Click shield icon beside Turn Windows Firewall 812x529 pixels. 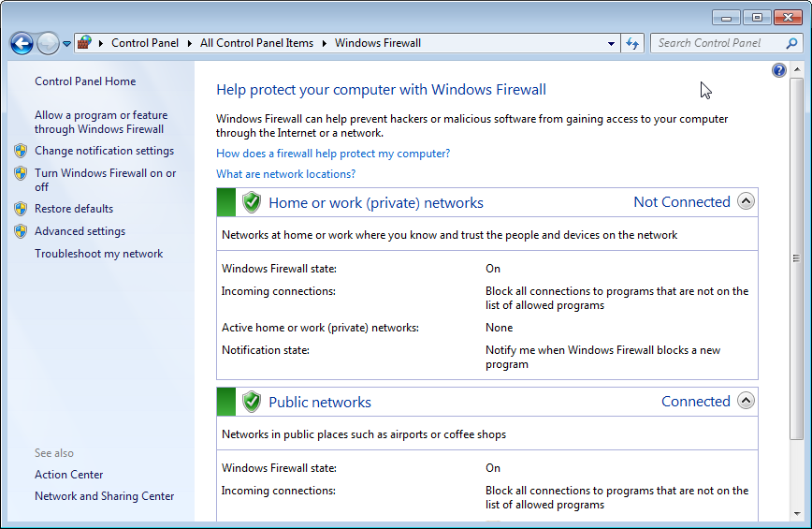[x=21, y=173]
